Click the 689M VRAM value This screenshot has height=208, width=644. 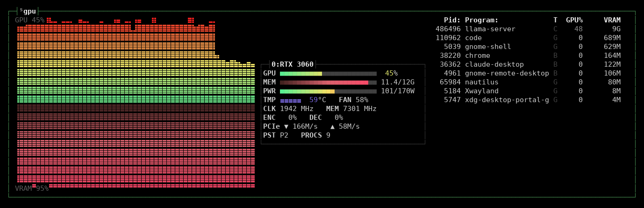coord(612,38)
